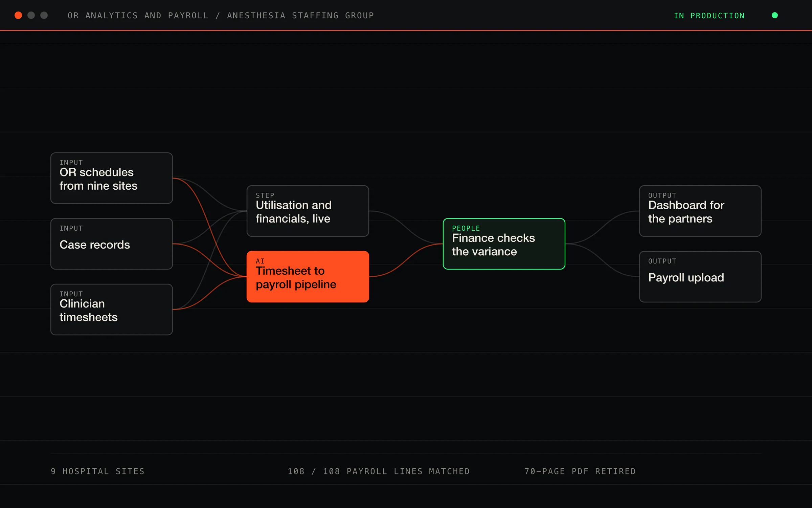Select the Dashboard for the partners output
The height and width of the screenshot is (508, 812).
point(700,211)
